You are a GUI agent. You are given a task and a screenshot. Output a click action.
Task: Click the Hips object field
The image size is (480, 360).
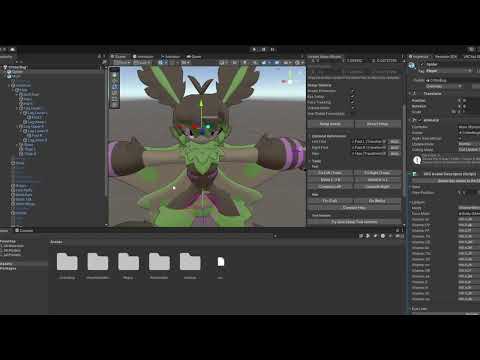369,154
